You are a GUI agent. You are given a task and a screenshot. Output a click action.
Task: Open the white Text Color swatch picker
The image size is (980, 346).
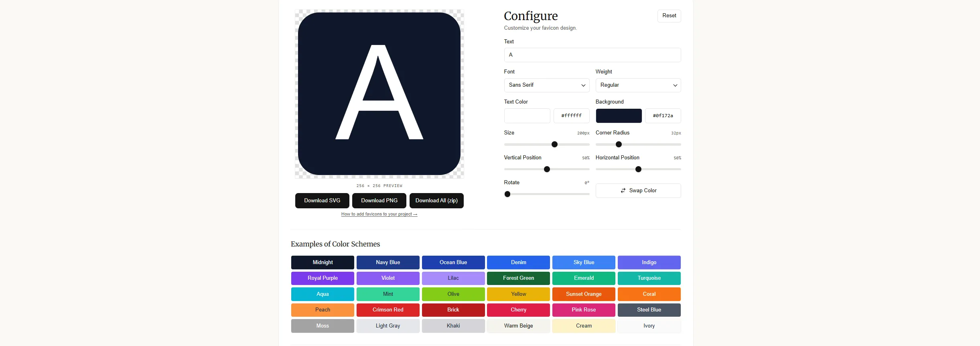point(527,116)
